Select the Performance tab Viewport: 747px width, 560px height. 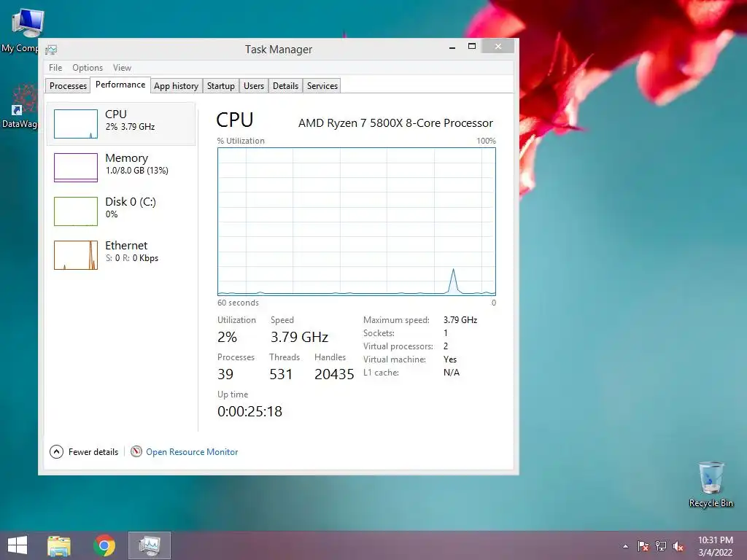pyautogui.click(x=120, y=85)
